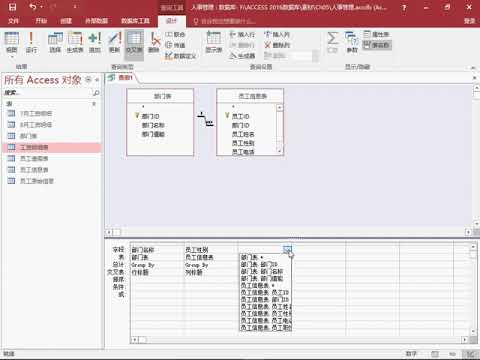Choose the 生成表 (Make Table) query icon

tap(75, 43)
